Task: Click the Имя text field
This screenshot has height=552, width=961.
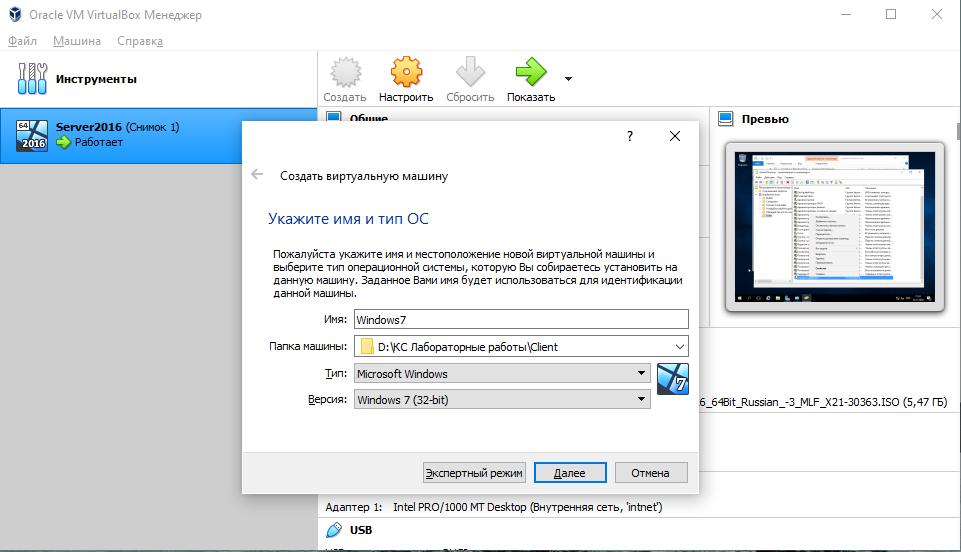Action: (521, 319)
